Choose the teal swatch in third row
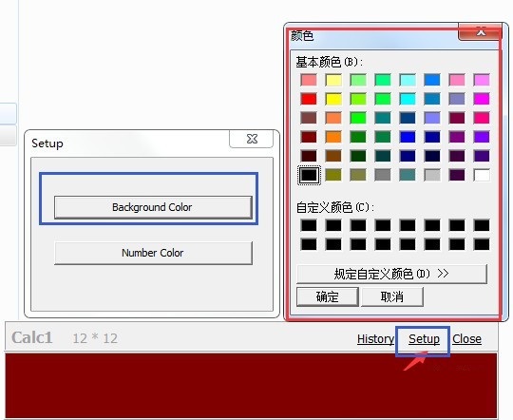Screen dimensions: 513x420 (x=383, y=118)
